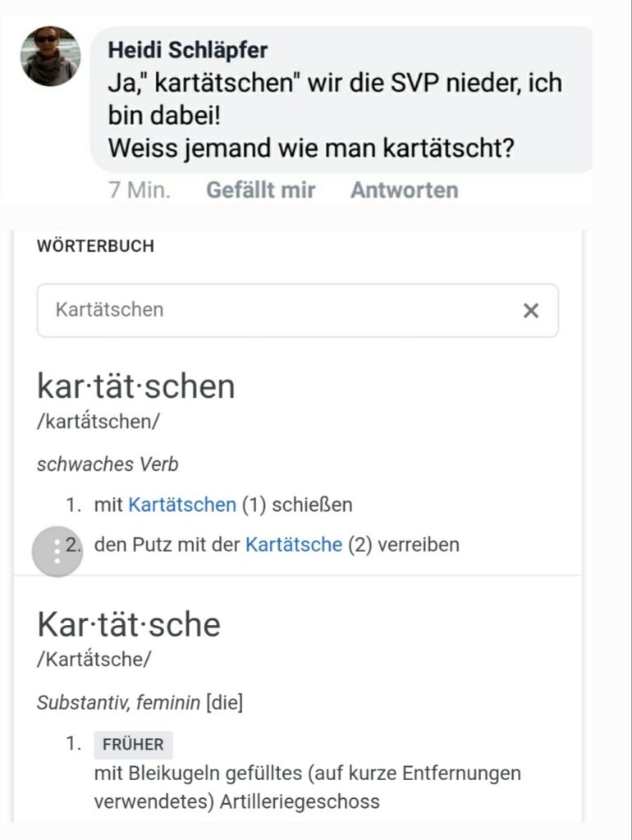Click the comment text about kartätschen
The height and width of the screenshot is (840, 632).
tap(335, 115)
